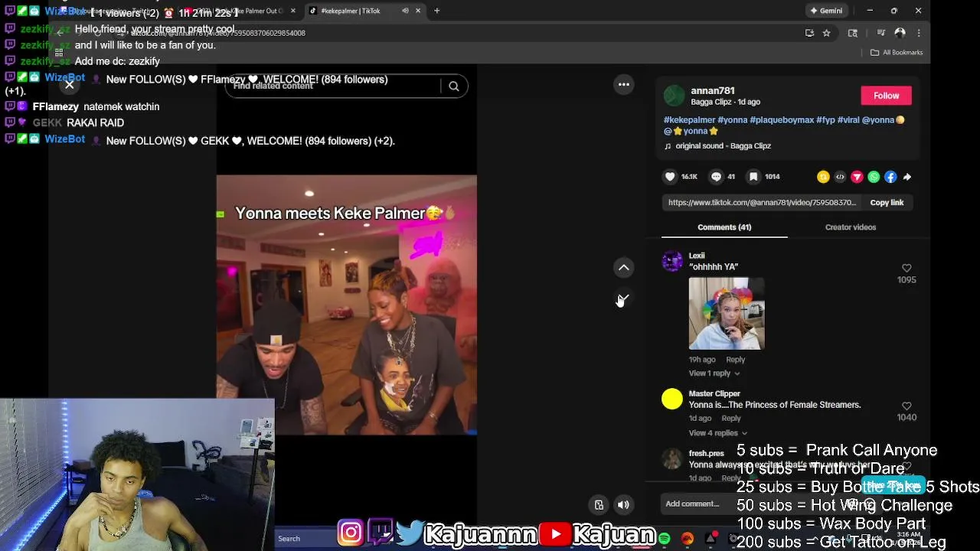Viewport: 980px width, 551px height.
Task: Open #fyp hashtag link
Action: (x=825, y=120)
